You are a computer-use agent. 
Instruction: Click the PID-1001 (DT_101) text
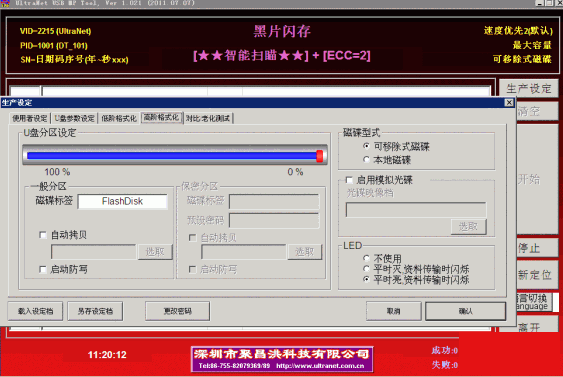click(x=54, y=46)
